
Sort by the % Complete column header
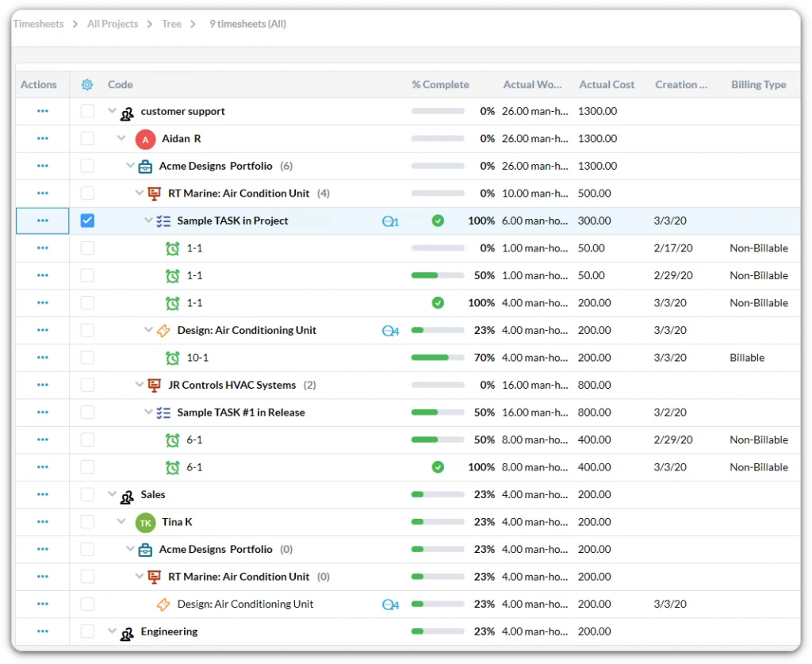click(x=440, y=85)
